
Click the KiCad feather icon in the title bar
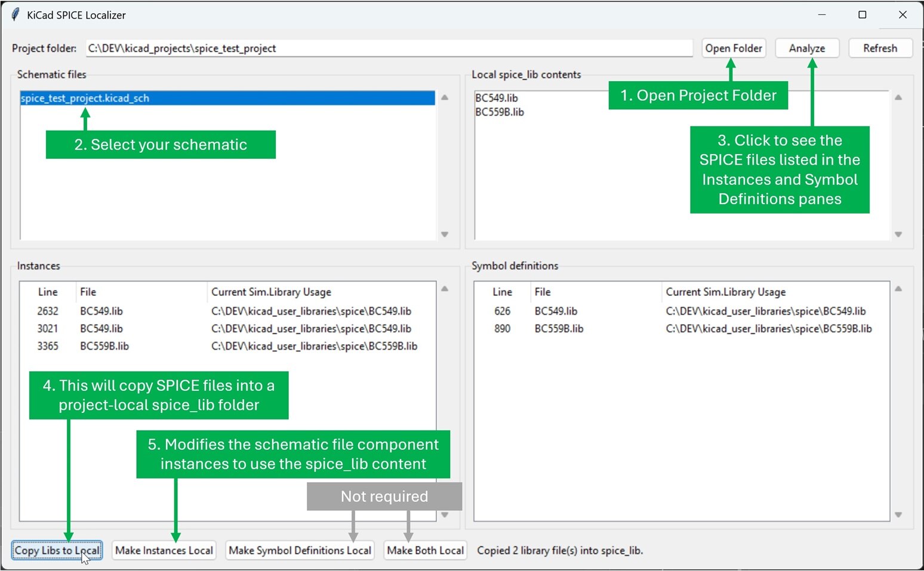click(16, 15)
